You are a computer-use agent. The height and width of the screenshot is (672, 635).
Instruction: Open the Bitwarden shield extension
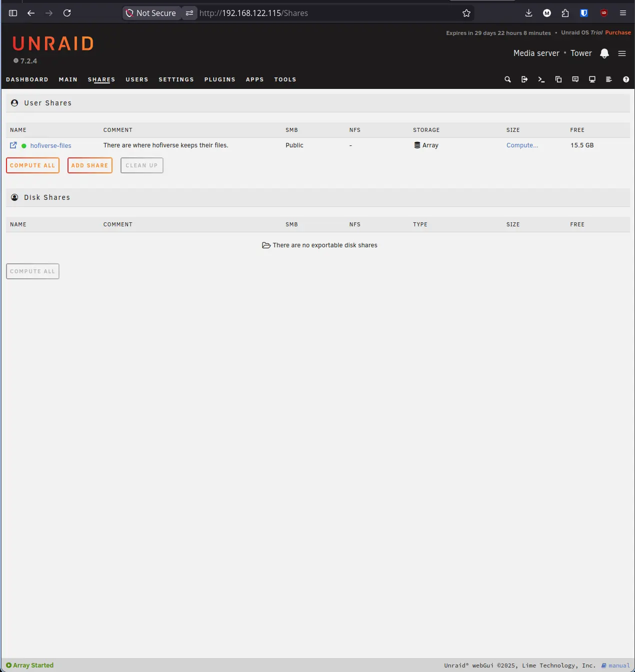coord(584,13)
